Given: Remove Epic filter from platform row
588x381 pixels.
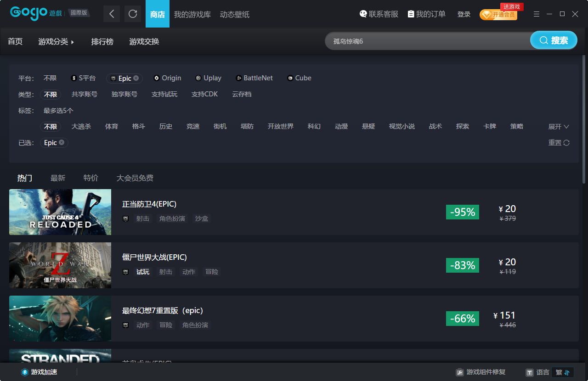Looking at the screenshot, I should [x=136, y=78].
